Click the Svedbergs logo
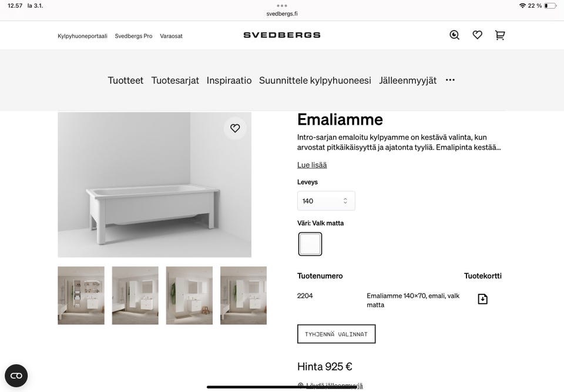Viewport: 564px width, 392px height. click(x=282, y=35)
